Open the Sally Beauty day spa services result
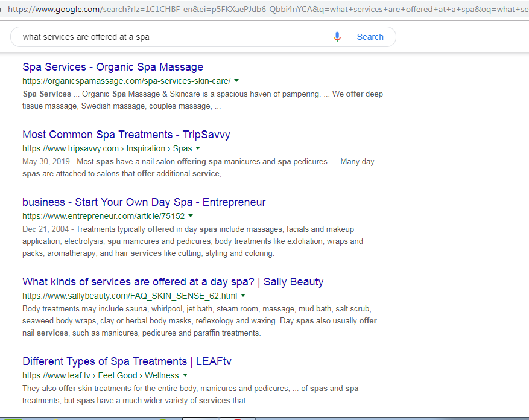529x420 pixels. [173, 282]
